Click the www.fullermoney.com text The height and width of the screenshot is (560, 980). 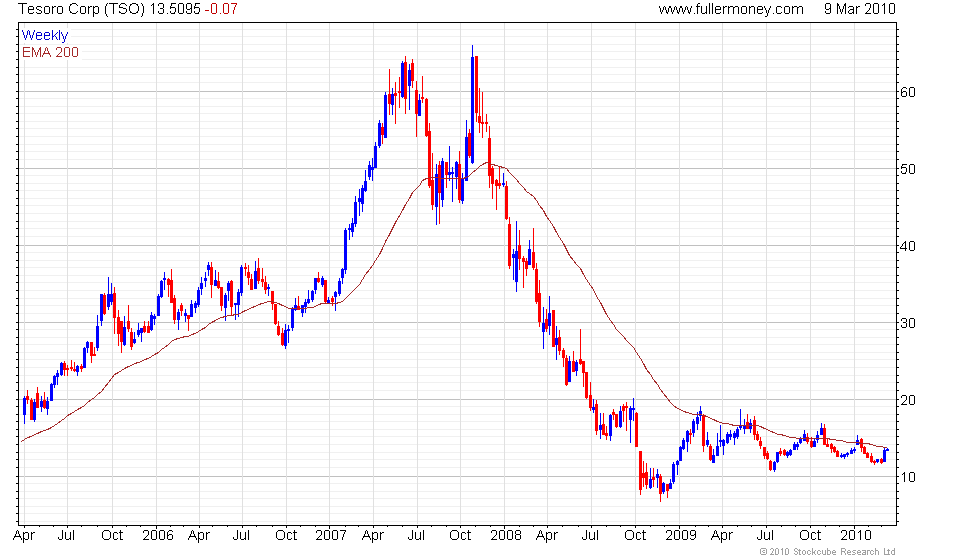tap(731, 9)
